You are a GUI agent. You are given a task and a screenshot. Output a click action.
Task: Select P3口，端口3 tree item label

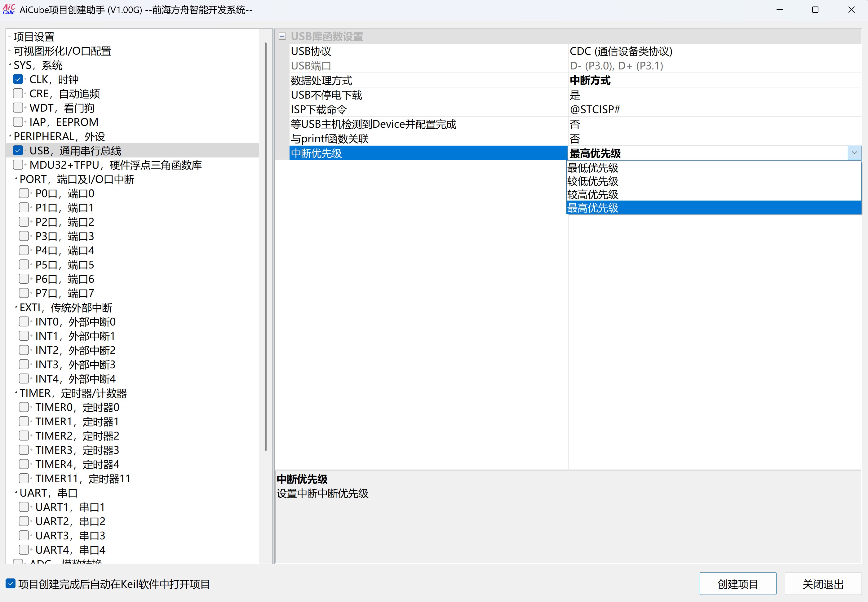tap(64, 236)
